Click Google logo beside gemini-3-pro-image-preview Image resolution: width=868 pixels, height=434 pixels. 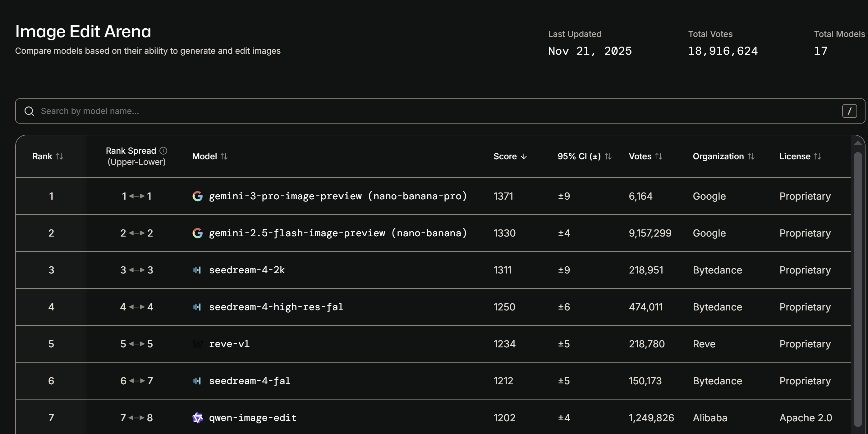[197, 196]
